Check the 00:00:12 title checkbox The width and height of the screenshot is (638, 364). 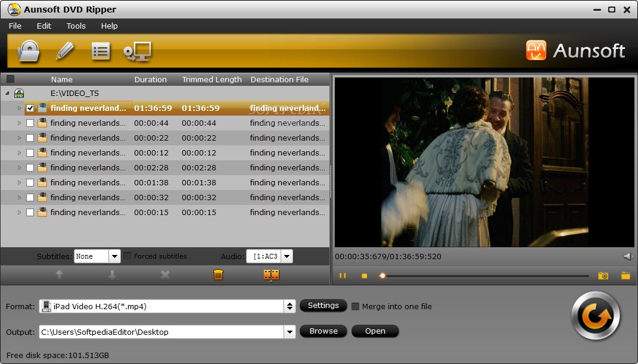(30, 153)
